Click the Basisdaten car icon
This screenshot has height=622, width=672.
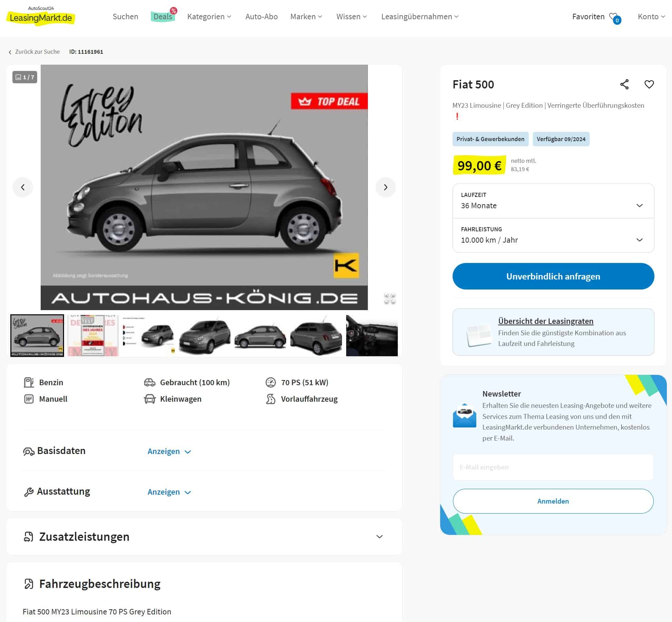coord(29,452)
